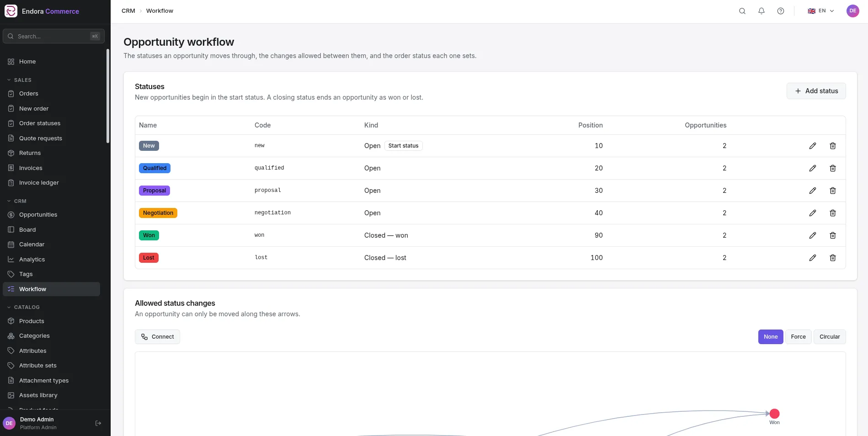Open the Board sidebar item
The width and height of the screenshot is (868, 436).
tap(51, 230)
